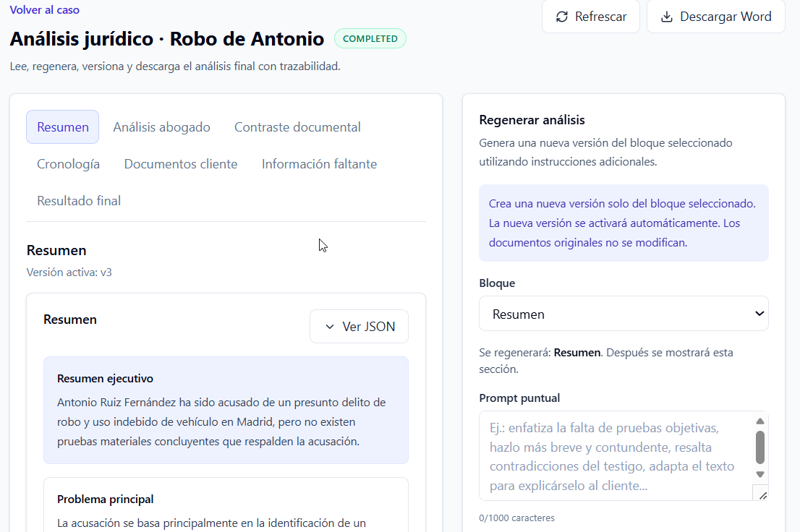Click the down arrow of the prompt scrollbar
The width and height of the screenshot is (800, 532).
760,474
